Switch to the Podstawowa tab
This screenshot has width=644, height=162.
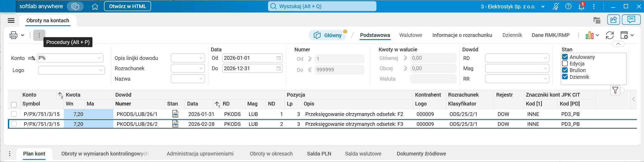click(375, 35)
